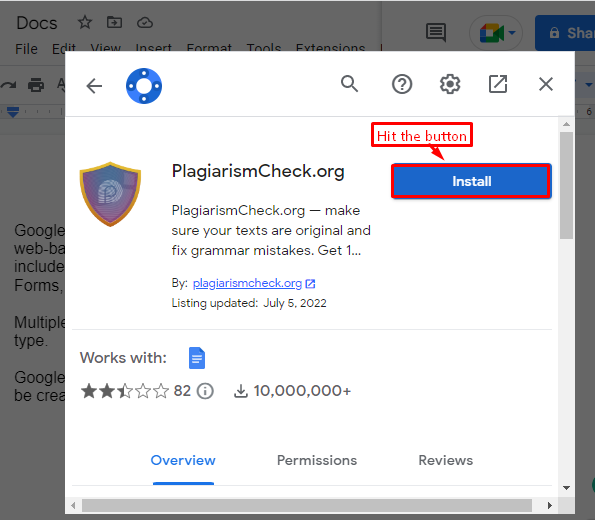Click the external link icon beside plagiarismcheck.org

point(310,284)
